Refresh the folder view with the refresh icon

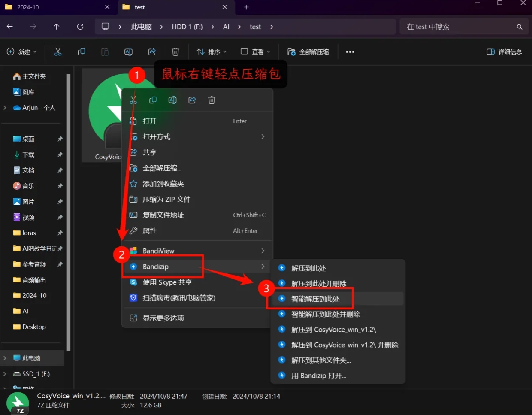tap(80, 26)
